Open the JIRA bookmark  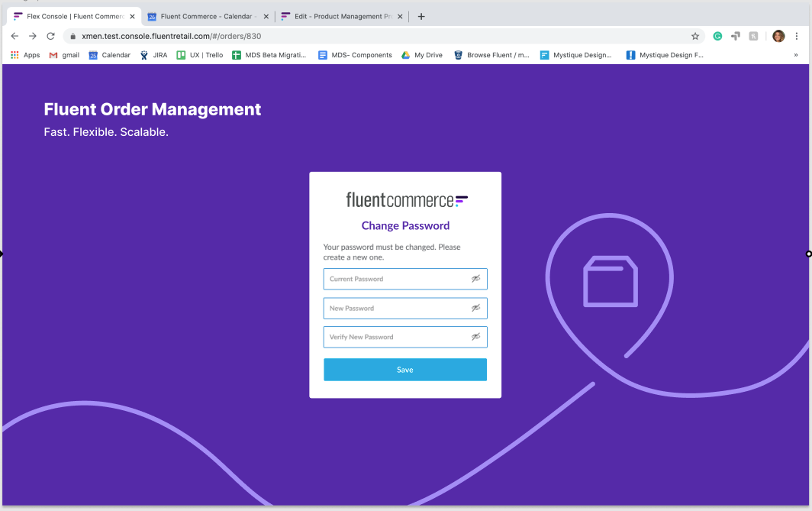pos(153,55)
